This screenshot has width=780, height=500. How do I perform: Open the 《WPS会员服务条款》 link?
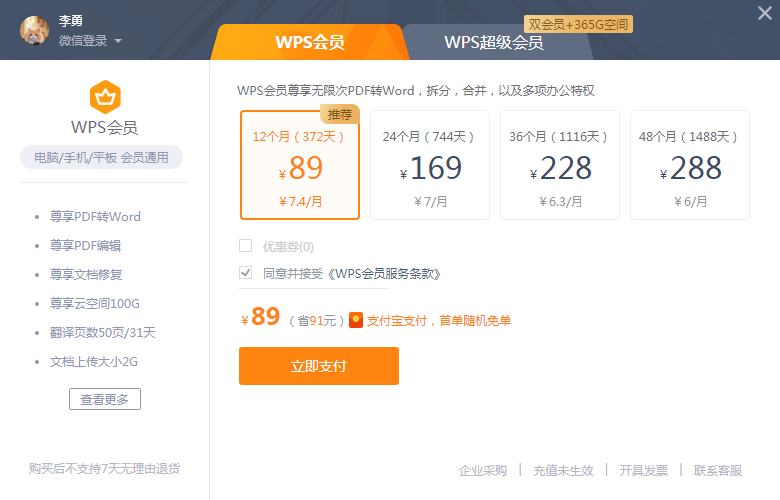coord(383,274)
